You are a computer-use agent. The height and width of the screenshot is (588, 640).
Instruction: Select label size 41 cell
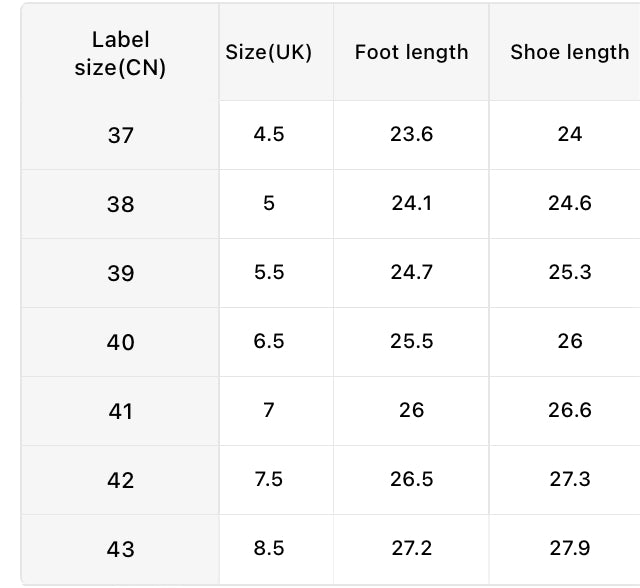click(120, 411)
